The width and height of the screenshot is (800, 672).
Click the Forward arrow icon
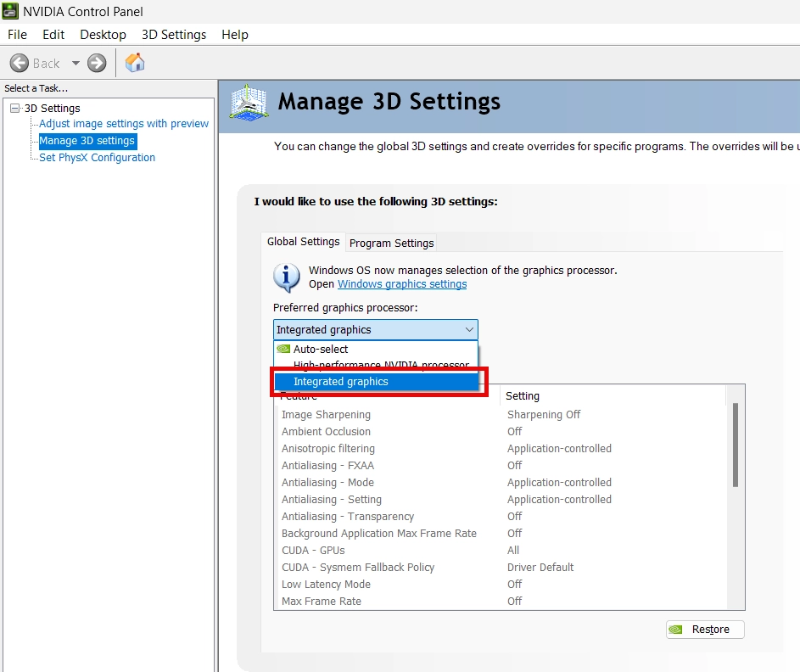pyautogui.click(x=97, y=63)
